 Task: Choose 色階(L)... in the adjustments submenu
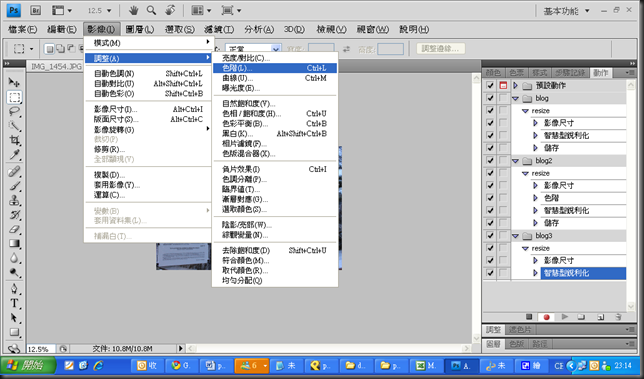click(275, 68)
